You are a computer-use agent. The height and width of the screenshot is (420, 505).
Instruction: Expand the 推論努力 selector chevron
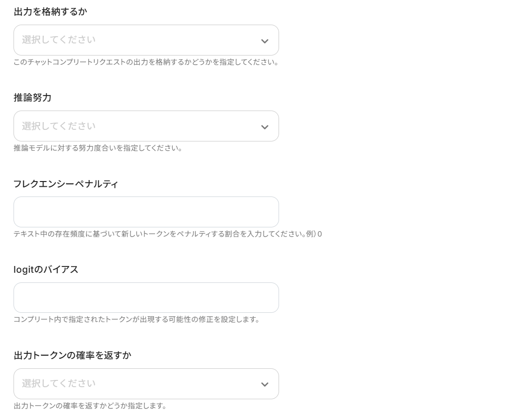[x=265, y=126]
